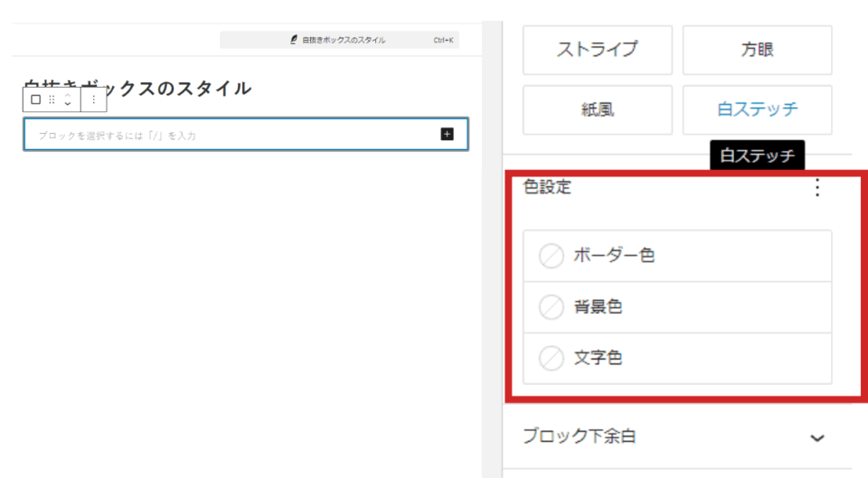Viewport: 868px width, 488px height.
Task: Select the 方眼 style button
Action: [757, 50]
